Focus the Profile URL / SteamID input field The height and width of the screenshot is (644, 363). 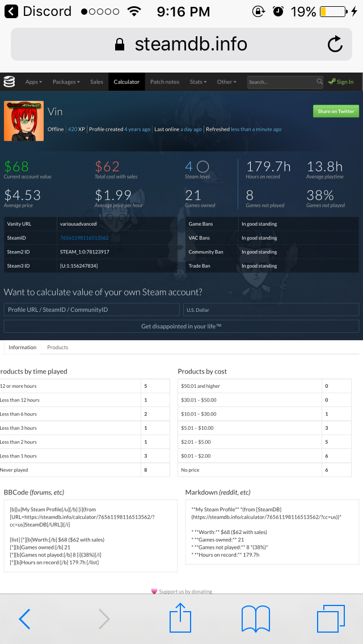coord(92,310)
